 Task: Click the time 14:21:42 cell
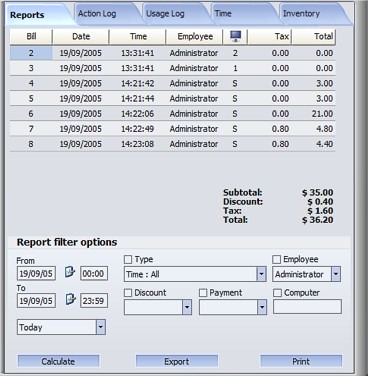pos(138,83)
